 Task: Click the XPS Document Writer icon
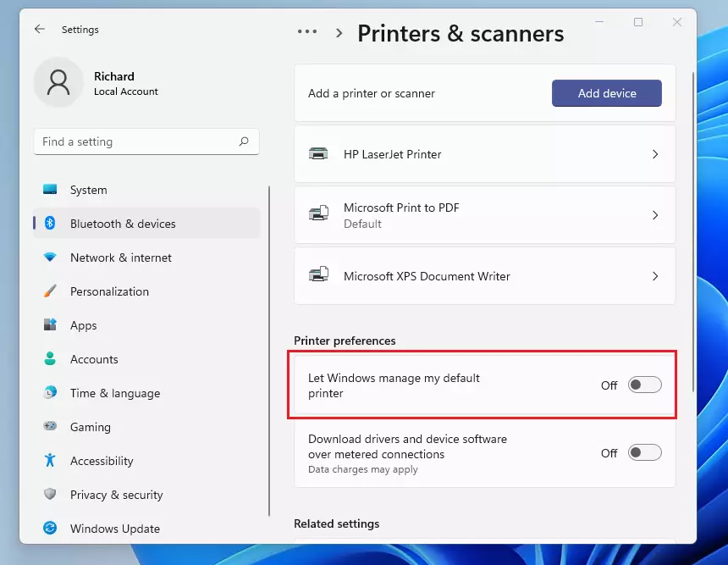318,274
